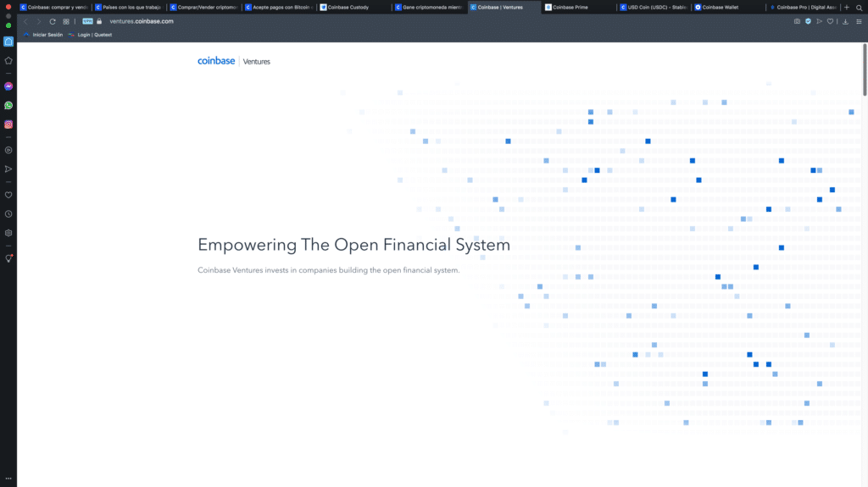Image resolution: width=868 pixels, height=487 pixels.
Task: Click 'Empowering The Open Financial System' heading
Action: coord(353,245)
